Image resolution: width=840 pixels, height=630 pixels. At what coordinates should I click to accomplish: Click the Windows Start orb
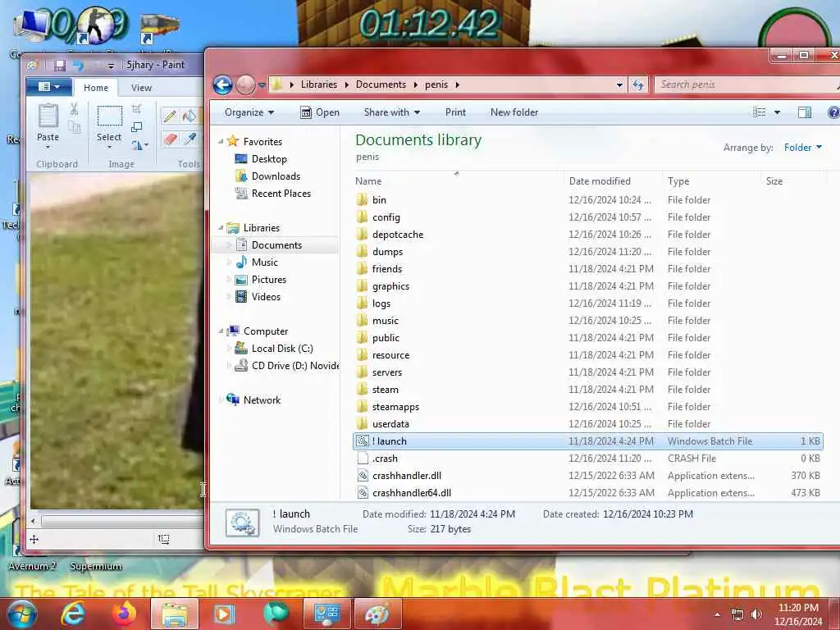(x=21, y=614)
